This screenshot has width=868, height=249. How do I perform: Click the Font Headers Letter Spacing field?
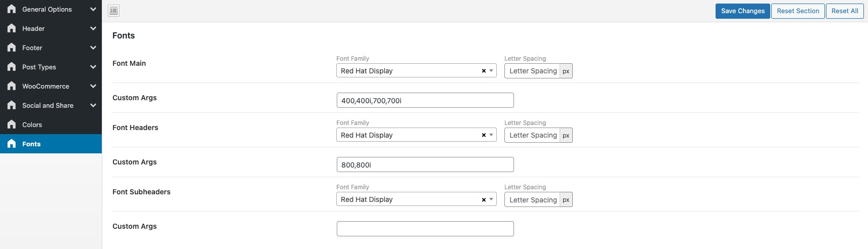coord(532,135)
